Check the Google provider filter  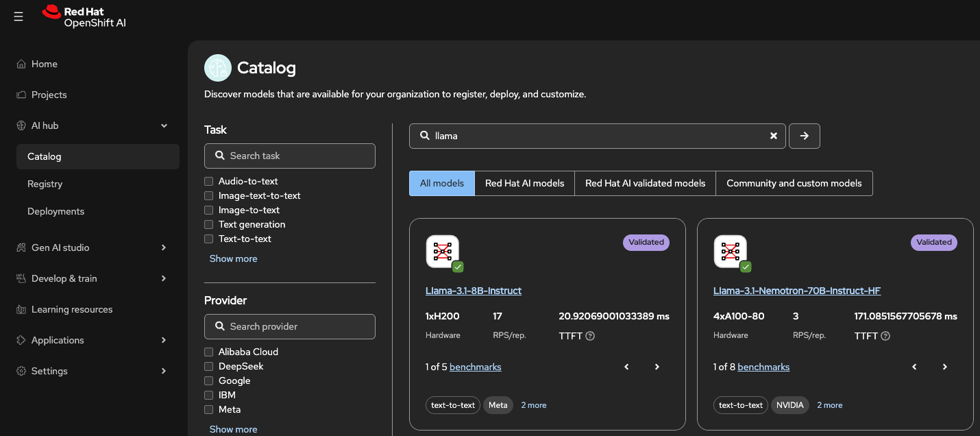coord(209,380)
